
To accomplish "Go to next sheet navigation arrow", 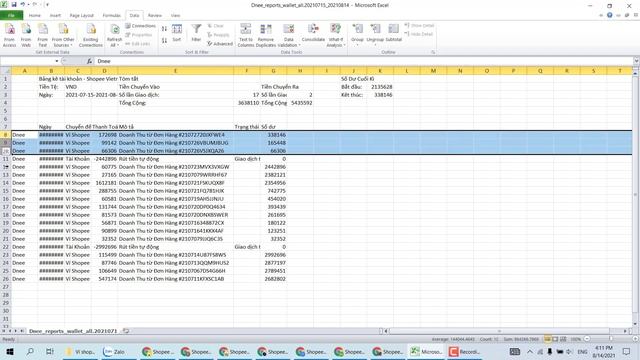I will click(x=16, y=331).
